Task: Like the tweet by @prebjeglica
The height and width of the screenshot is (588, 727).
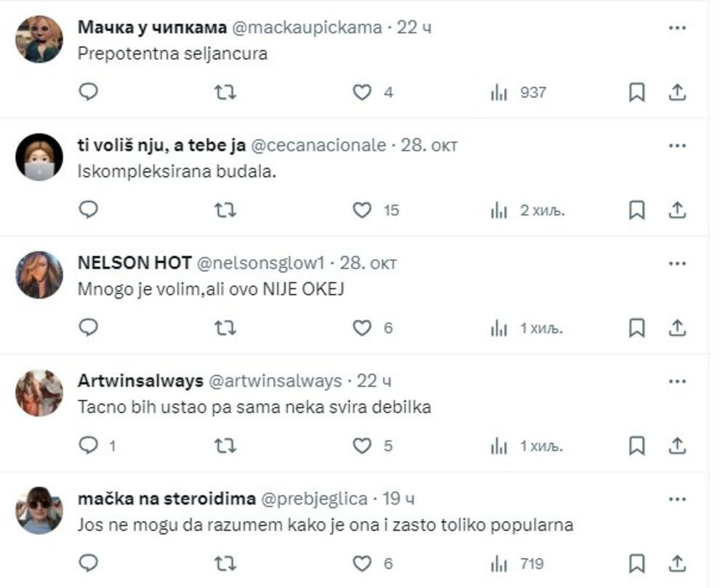Action: pos(361,563)
